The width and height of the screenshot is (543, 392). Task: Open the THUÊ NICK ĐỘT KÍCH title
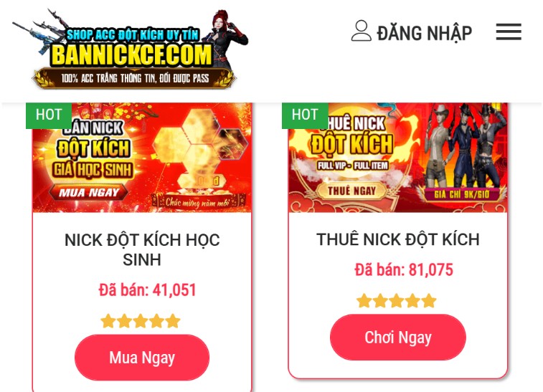point(398,239)
